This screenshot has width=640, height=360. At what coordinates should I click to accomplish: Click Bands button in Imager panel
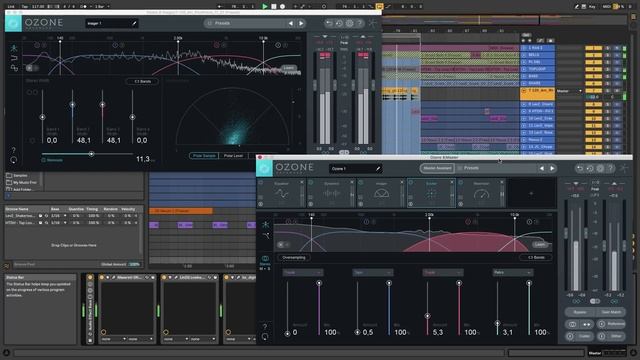pyautogui.click(x=142, y=81)
